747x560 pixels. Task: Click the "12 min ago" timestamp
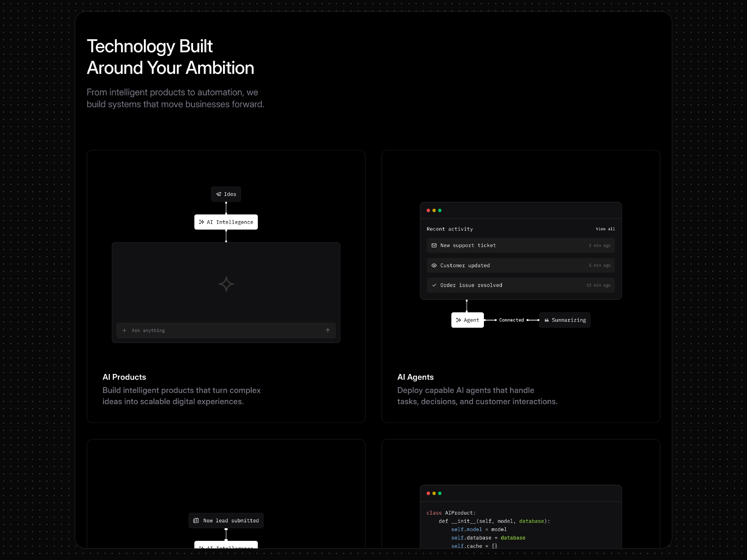[598, 285]
